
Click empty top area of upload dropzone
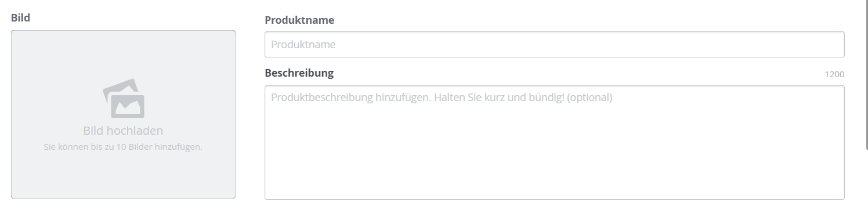point(123,52)
